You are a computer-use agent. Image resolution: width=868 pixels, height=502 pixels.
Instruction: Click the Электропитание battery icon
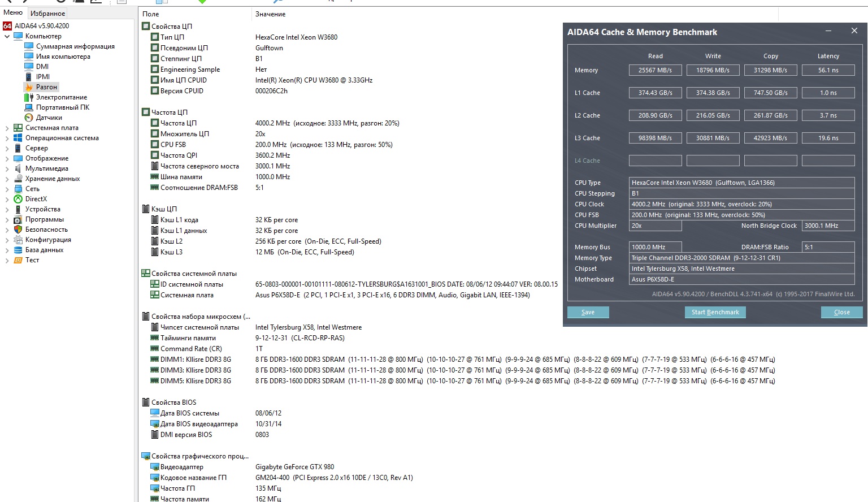pos(29,97)
